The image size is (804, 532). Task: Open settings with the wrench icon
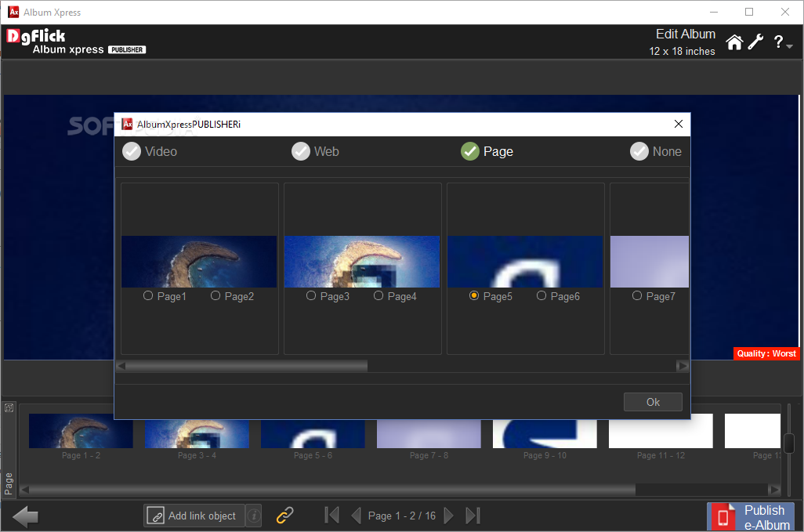coord(755,42)
